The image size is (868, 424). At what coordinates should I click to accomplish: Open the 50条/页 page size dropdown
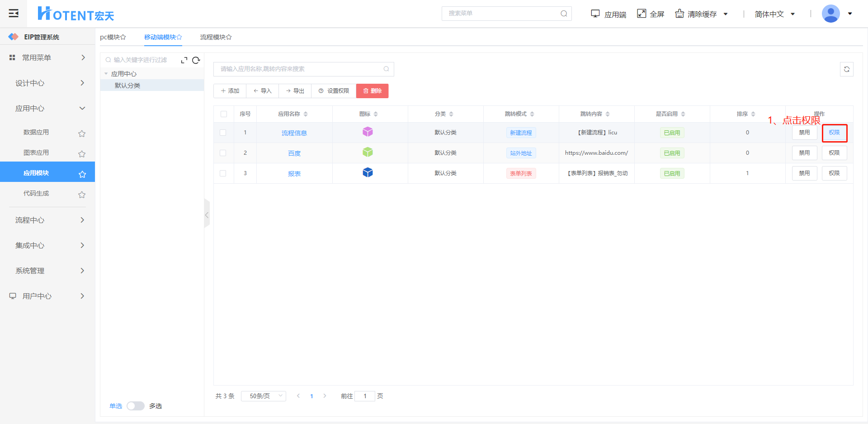264,396
